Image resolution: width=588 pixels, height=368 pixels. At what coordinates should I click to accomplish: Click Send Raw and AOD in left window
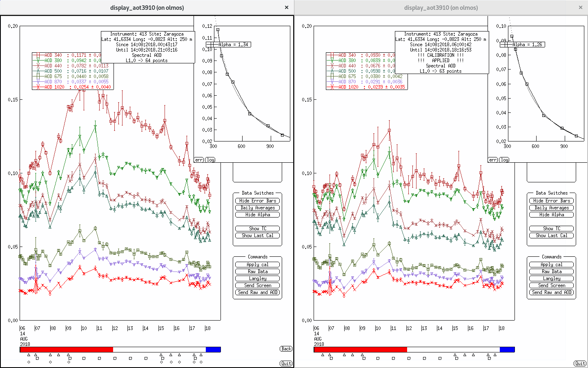click(258, 292)
